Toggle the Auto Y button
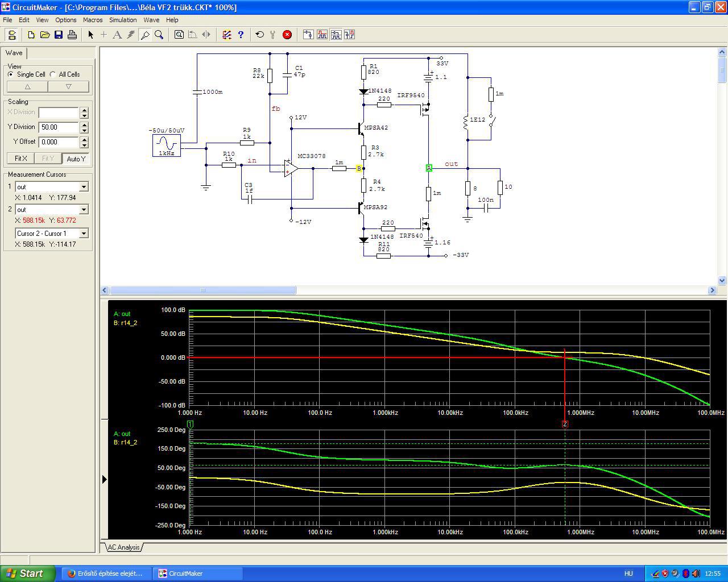Viewport: 728px width, 582px height. [x=76, y=159]
